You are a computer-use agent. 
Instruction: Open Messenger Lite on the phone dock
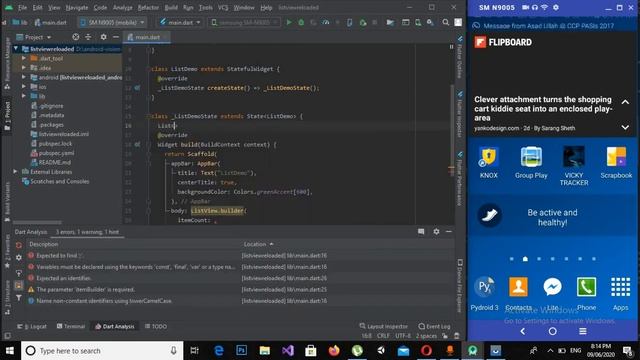552,293
